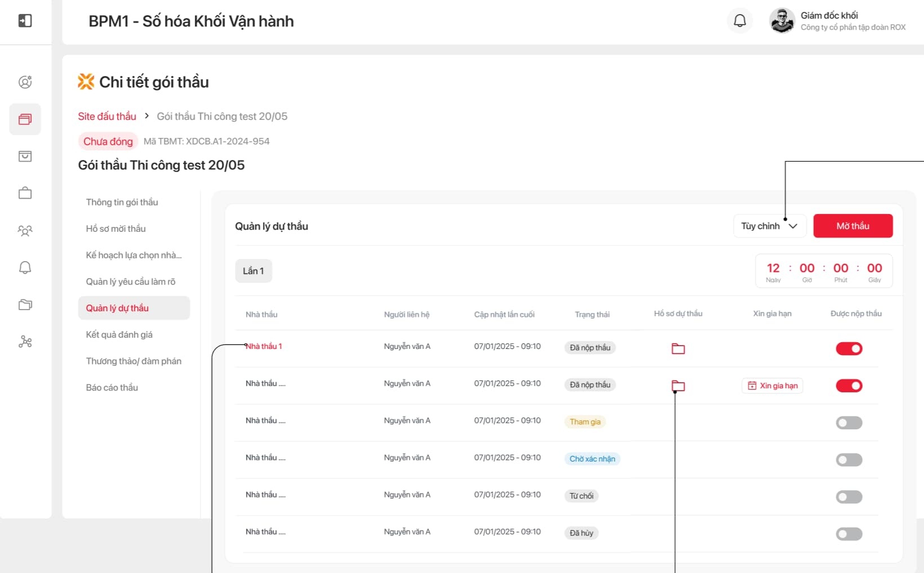Click the briefcase icon in sidebar
The height and width of the screenshot is (573, 924).
(x=25, y=193)
